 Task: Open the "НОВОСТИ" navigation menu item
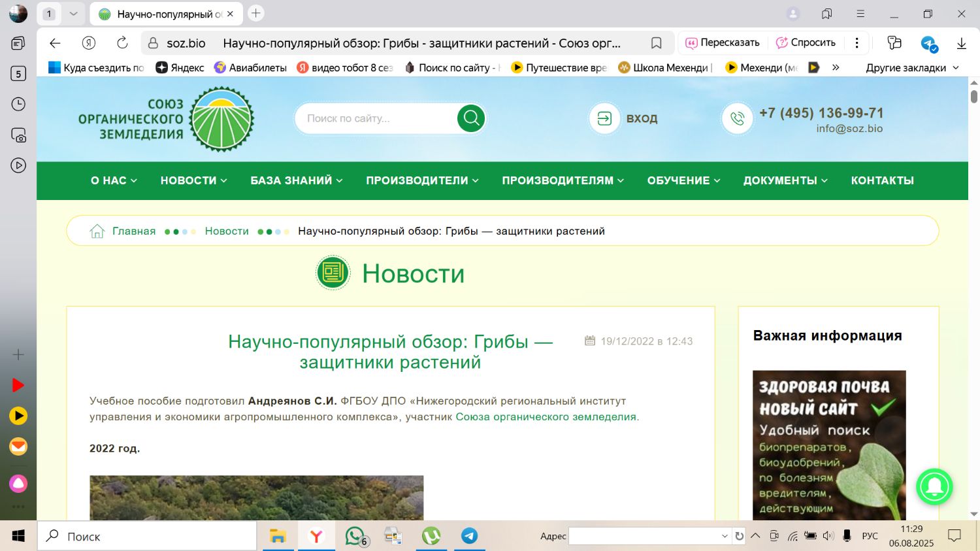point(193,180)
